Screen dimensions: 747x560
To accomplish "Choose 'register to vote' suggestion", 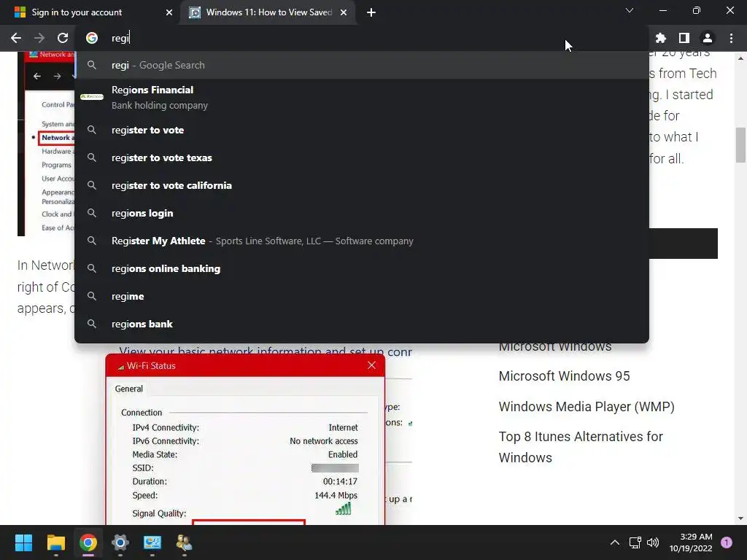I will point(362,130).
